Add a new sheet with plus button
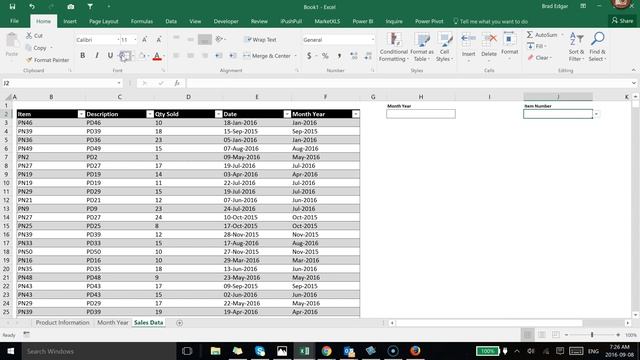Screen dimensions: 640x360 tap(179, 323)
